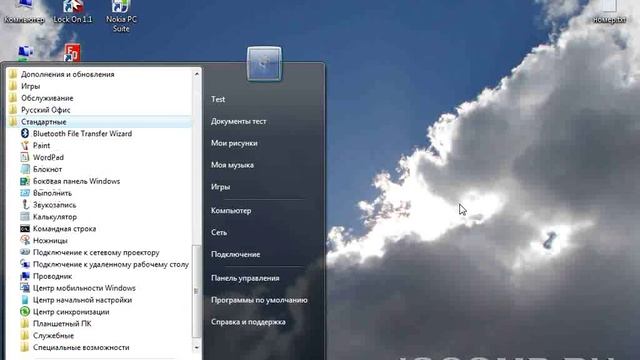Open Командная строка console icon

point(25,229)
